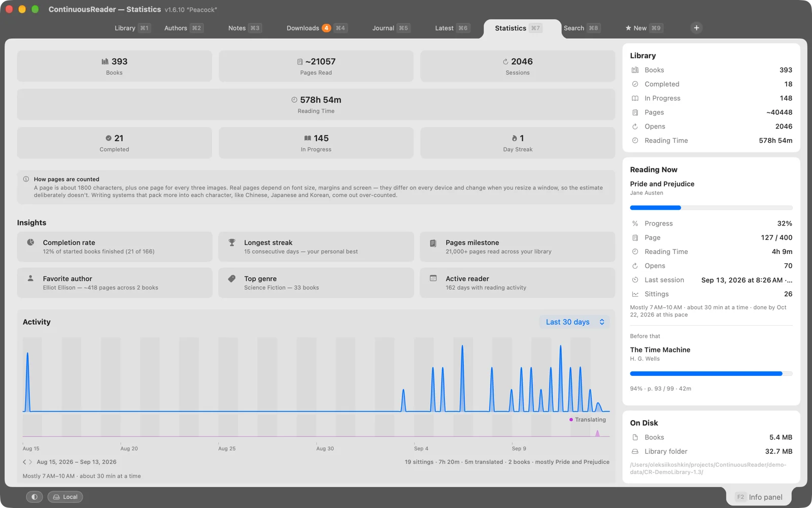The width and height of the screenshot is (812, 508).
Task: Click the Favorite author person icon
Action: click(x=30, y=278)
